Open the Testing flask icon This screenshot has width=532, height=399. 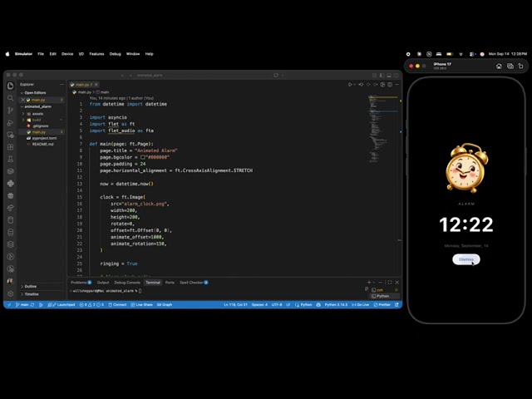tap(11, 159)
